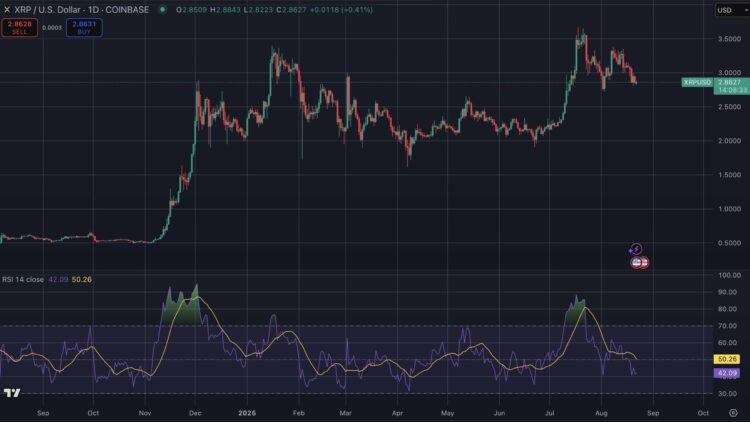Click the 3.0000 price axis label

point(729,73)
